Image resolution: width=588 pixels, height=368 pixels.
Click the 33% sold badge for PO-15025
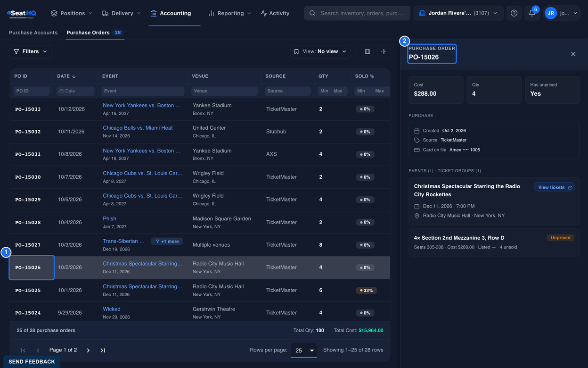point(366,290)
